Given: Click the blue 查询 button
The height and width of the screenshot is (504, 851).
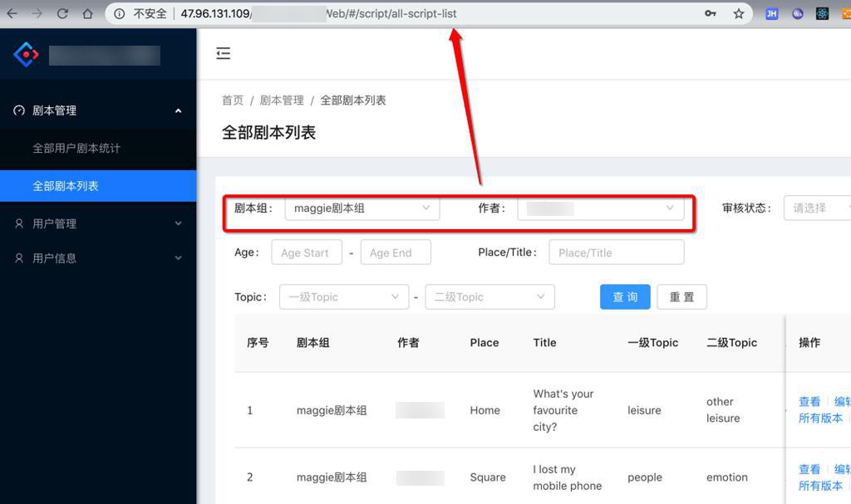Looking at the screenshot, I should click(625, 297).
